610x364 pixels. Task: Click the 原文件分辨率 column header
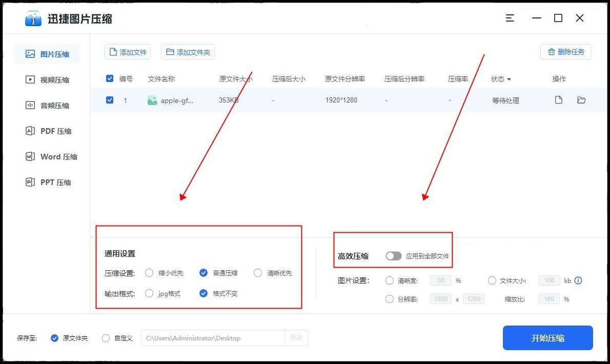coord(344,79)
